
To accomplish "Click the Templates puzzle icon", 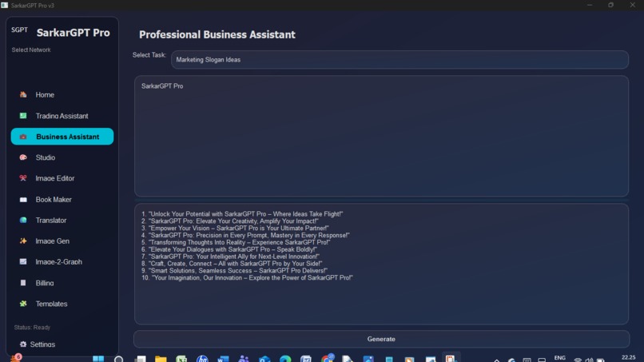I will pyautogui.click(x=23, y=304).
